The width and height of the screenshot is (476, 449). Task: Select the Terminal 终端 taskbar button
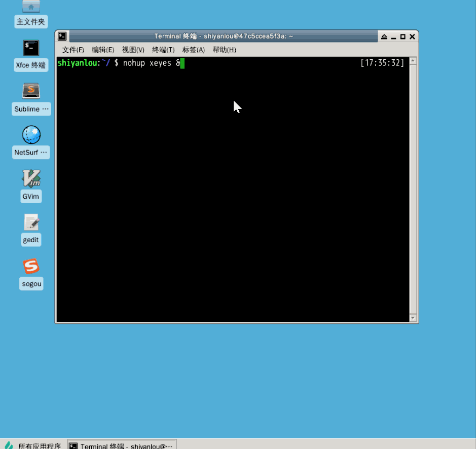point(122,445)
